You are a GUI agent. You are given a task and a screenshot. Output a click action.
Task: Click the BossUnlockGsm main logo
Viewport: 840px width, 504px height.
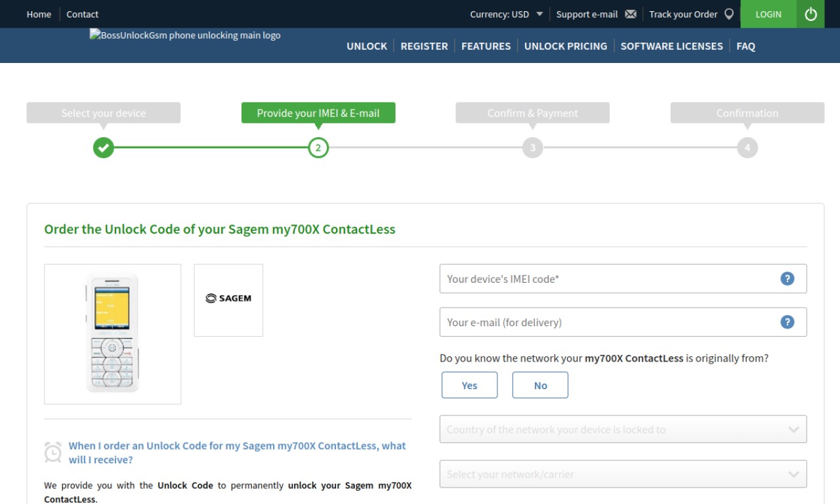tap(185, 35)
